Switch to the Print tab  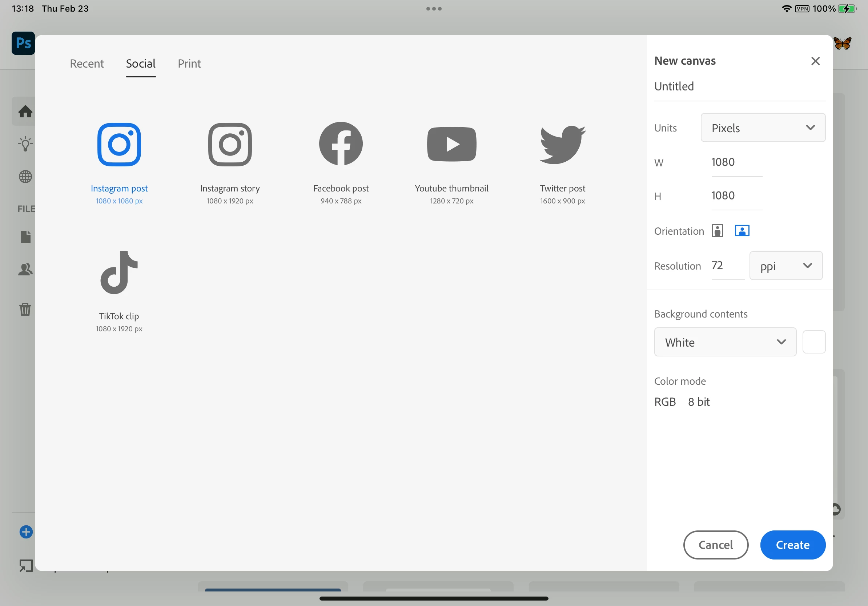pos(189,64)
